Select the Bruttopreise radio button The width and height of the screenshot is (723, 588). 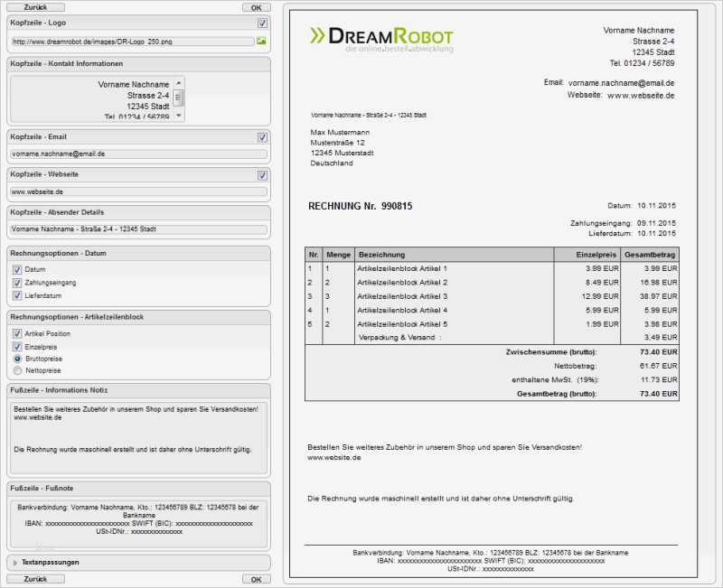point(17,359)
